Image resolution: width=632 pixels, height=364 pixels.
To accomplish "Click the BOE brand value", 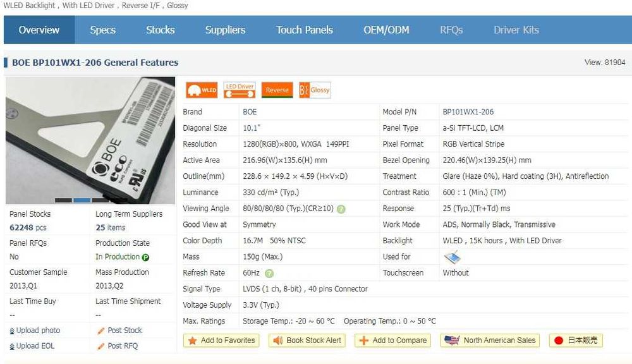I will 250,112.
